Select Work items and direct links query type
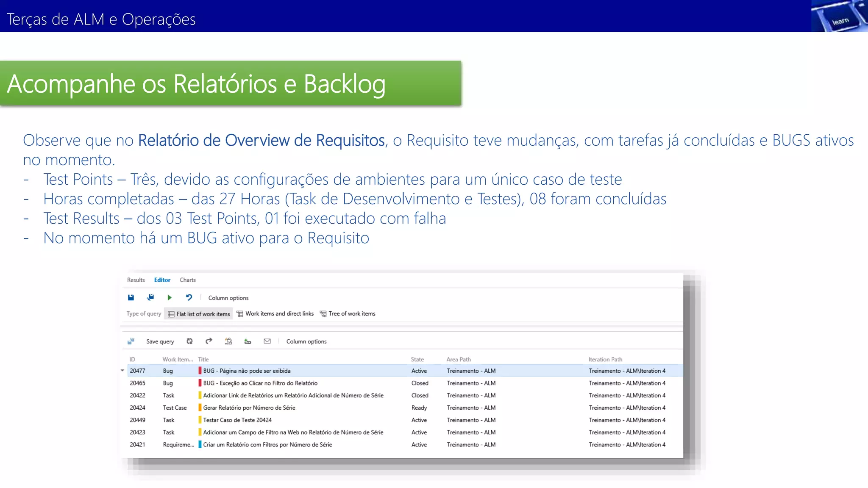Screen dimensions: 868x488 [275, 313]
